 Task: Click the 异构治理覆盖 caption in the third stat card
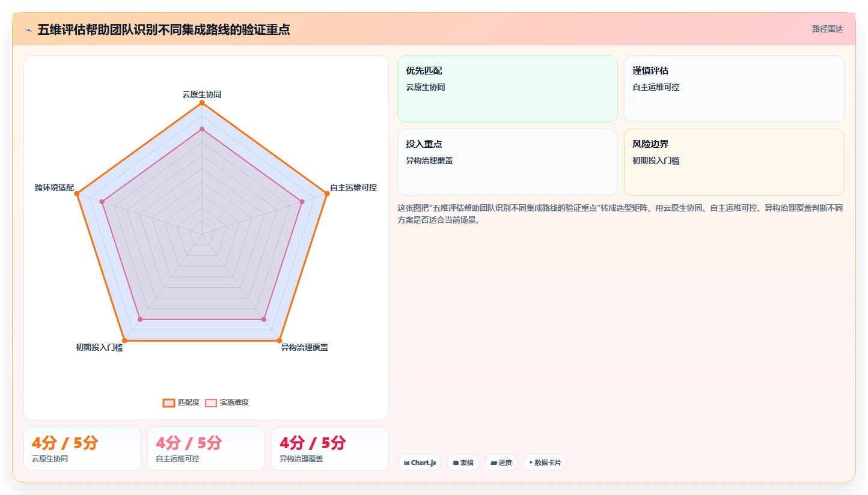click(x=301, y=459)
